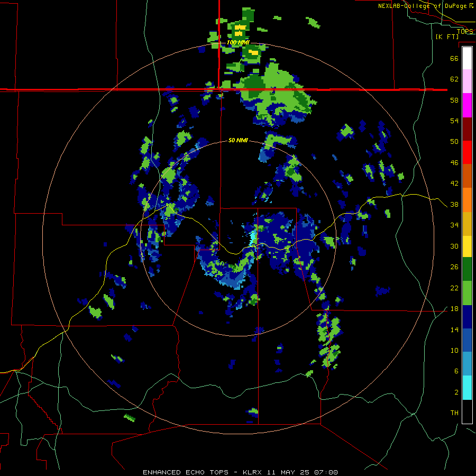Click the '11 MAY 25' date text

[288, 472]
